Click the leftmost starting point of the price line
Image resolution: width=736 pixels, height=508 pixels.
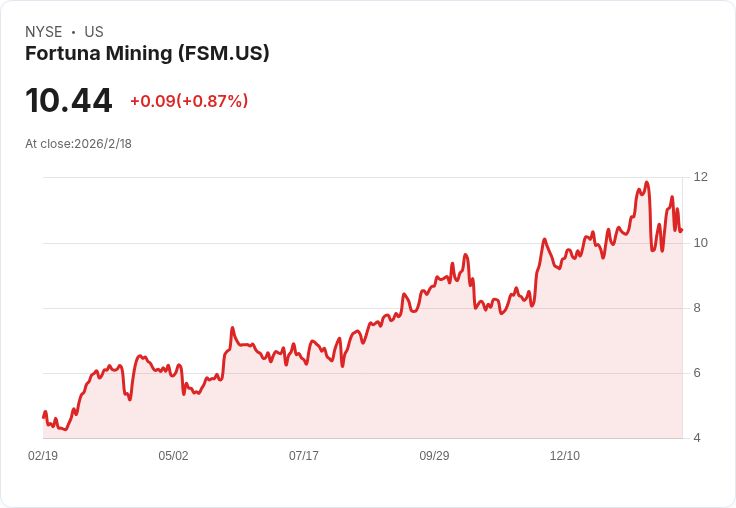43,416
